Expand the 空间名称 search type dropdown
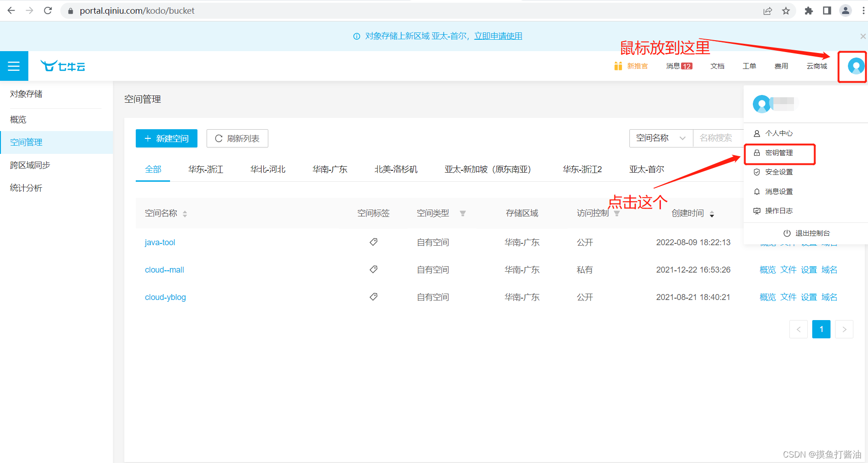Screen dimensions: 868x463 point(661,138)
